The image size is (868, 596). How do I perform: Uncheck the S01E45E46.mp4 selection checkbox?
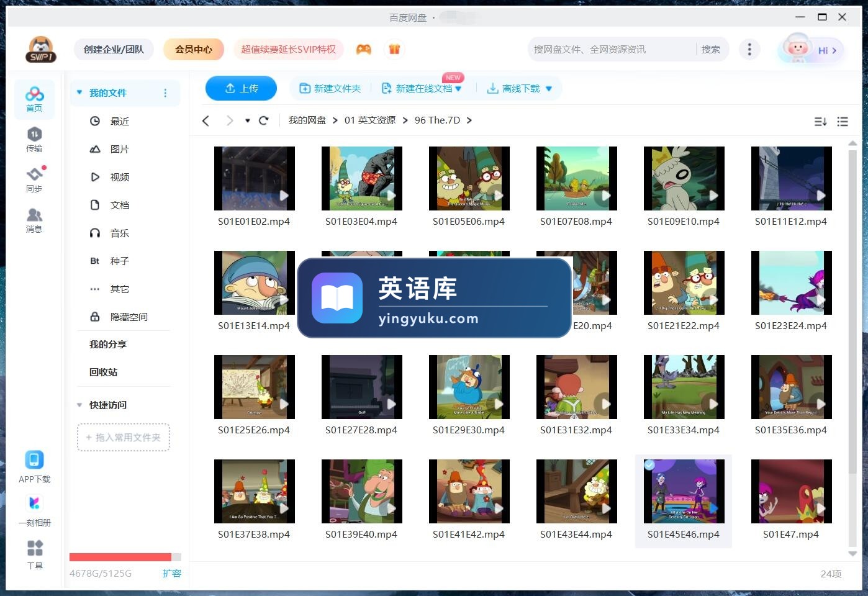click(649, 465)
